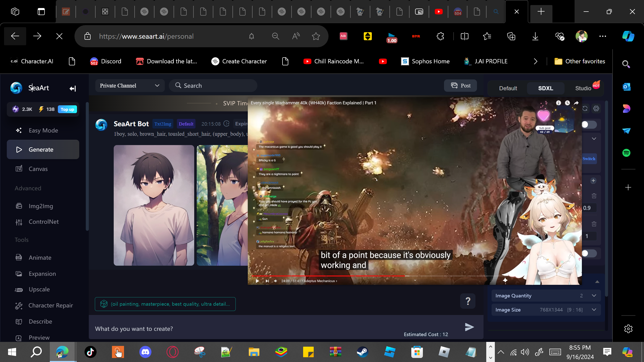Open the Character Repair tool

click(43, 305)
